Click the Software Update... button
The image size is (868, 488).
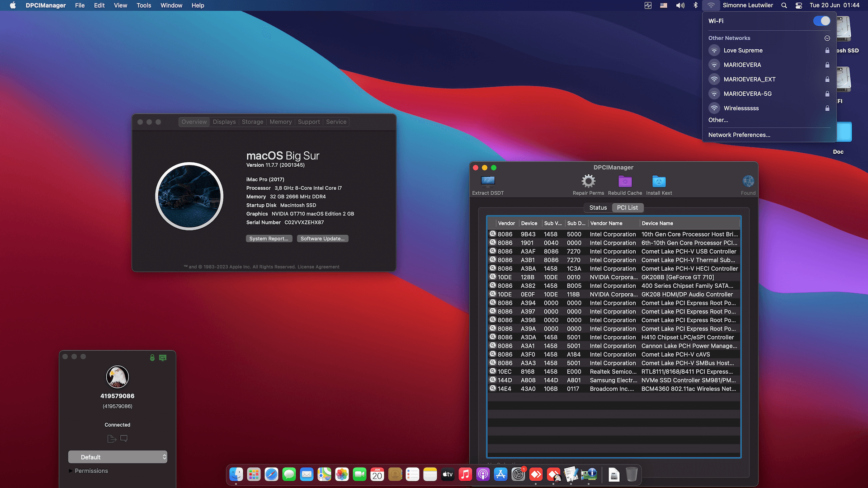click(322, 239)
